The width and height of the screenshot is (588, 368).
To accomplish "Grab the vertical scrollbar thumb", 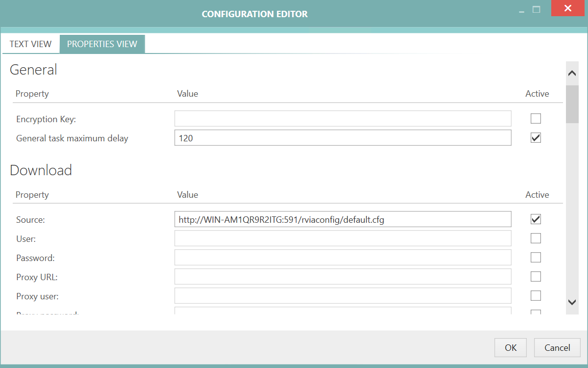I will (x=572, y=105).
